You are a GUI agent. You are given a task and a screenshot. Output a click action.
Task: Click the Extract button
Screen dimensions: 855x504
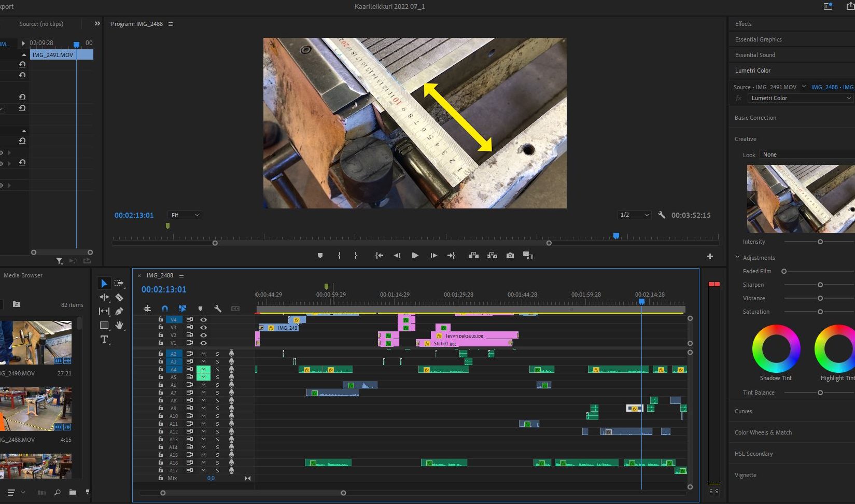coord(492,256)
